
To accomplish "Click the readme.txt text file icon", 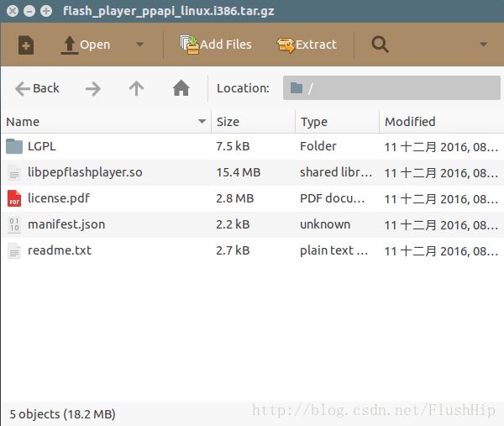I will [x=14, y=250].
